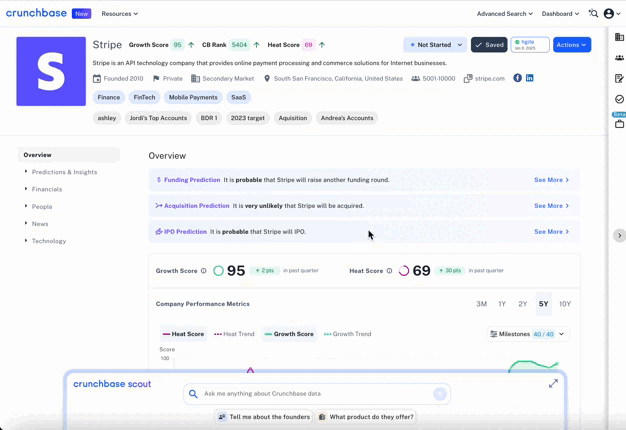
Task: Click the people icon in right sidebar
Action: pyautogui.click(x=619, y=58)
